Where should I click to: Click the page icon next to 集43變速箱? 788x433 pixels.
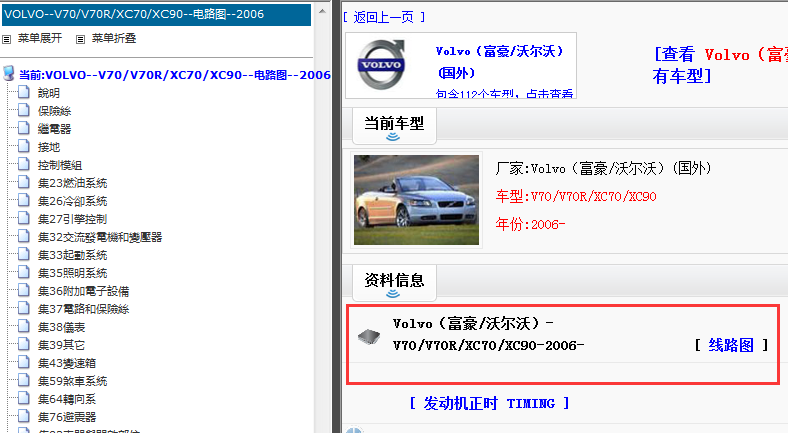pyautogui.click(x=24, y=363)
